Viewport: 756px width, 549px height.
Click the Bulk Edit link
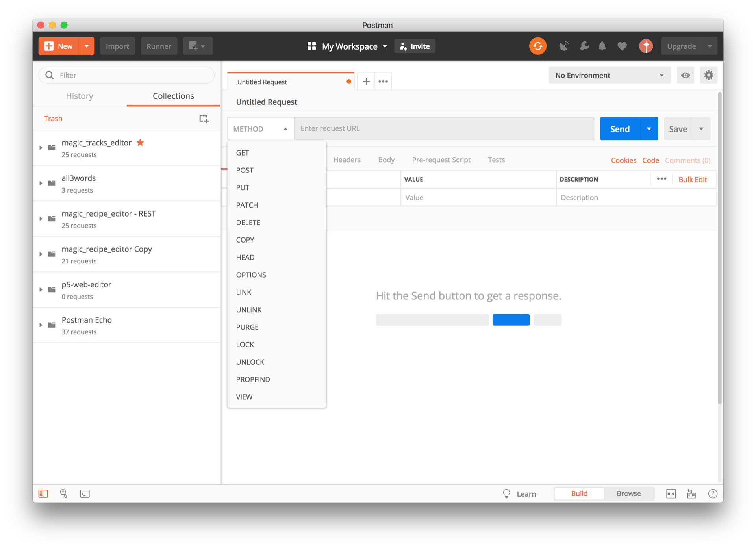693,179
